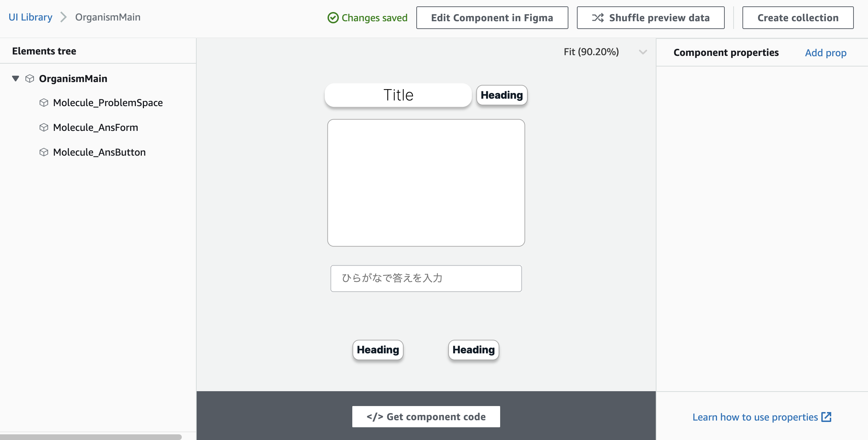Click the cube icon beside Molecule_AnsForm
Screen dimensions: 868x440
pos(44,127)
